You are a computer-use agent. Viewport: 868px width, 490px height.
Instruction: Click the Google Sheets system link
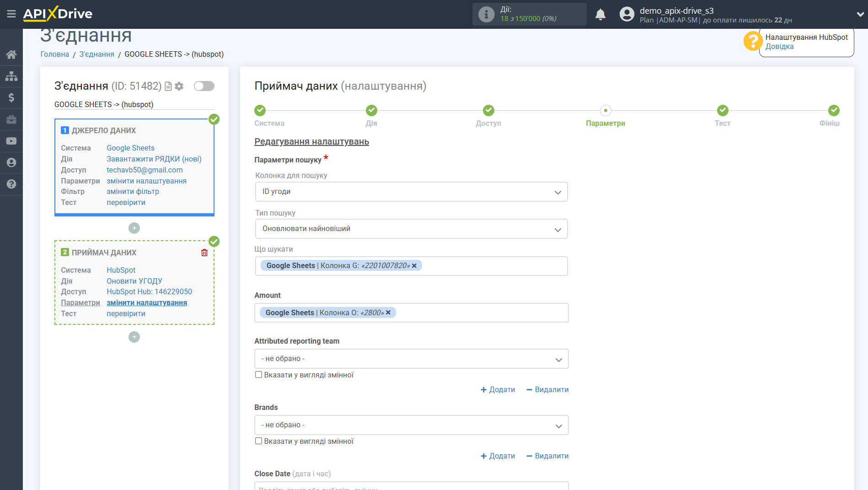[x=130, y=148]
